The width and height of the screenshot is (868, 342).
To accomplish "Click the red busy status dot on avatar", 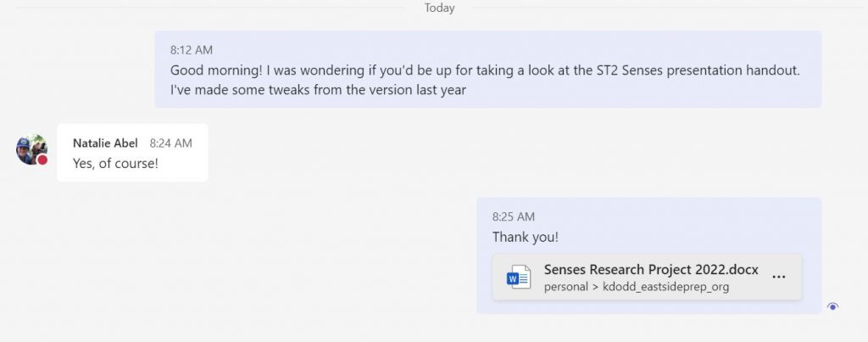I will click(x=42, y=160).
